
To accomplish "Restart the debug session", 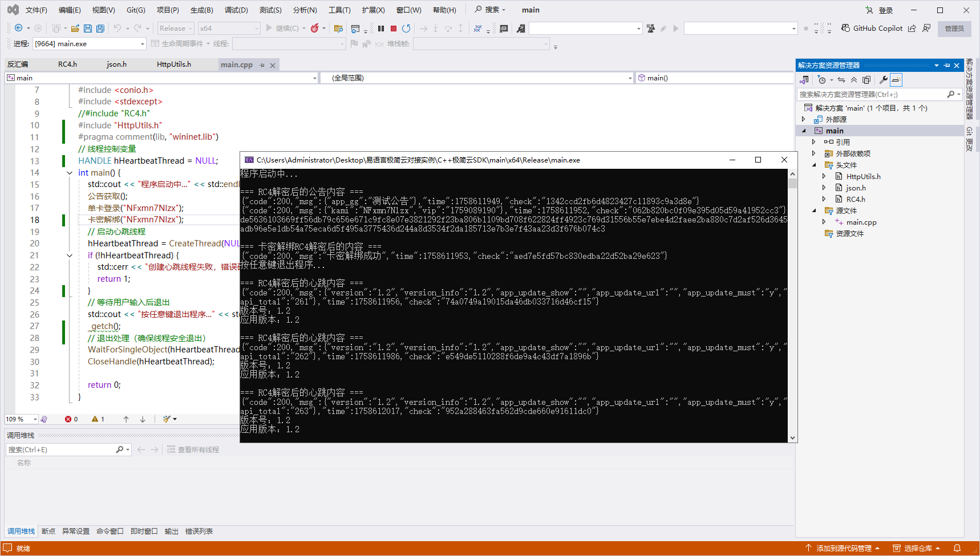I will [x=406, y=29].
